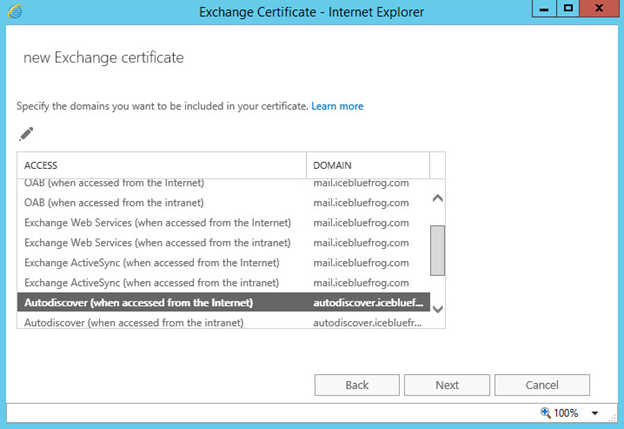Click the domain list scrollbar thumb
The height and width of the screenshot is (429, 624).
coord(437,250)
